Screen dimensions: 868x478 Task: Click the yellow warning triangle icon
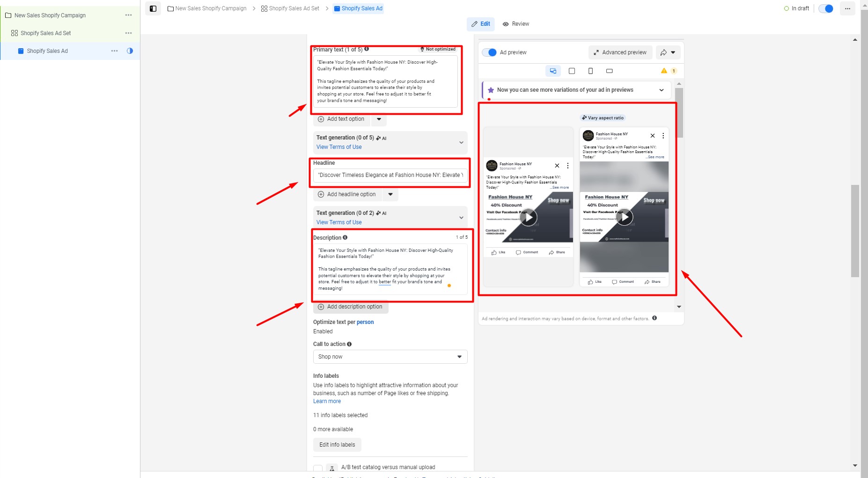(664, 71)
